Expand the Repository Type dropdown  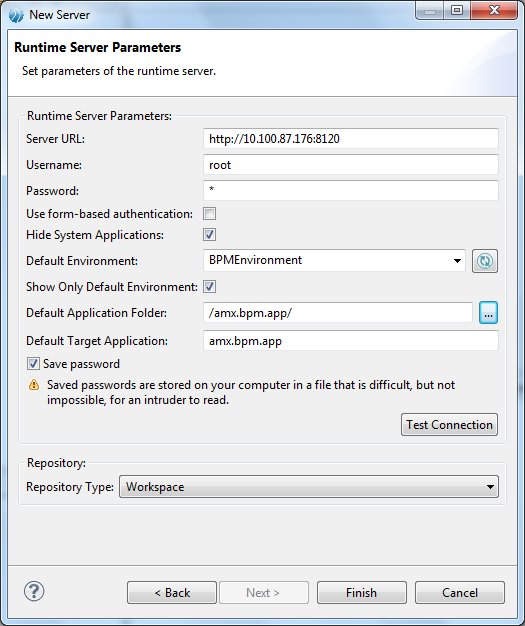pyautogui.click(x=309, y=487)
